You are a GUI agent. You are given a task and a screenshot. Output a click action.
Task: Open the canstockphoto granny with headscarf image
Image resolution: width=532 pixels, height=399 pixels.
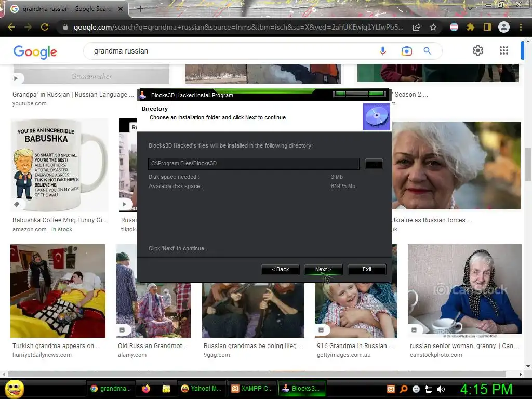pos(464,291)
